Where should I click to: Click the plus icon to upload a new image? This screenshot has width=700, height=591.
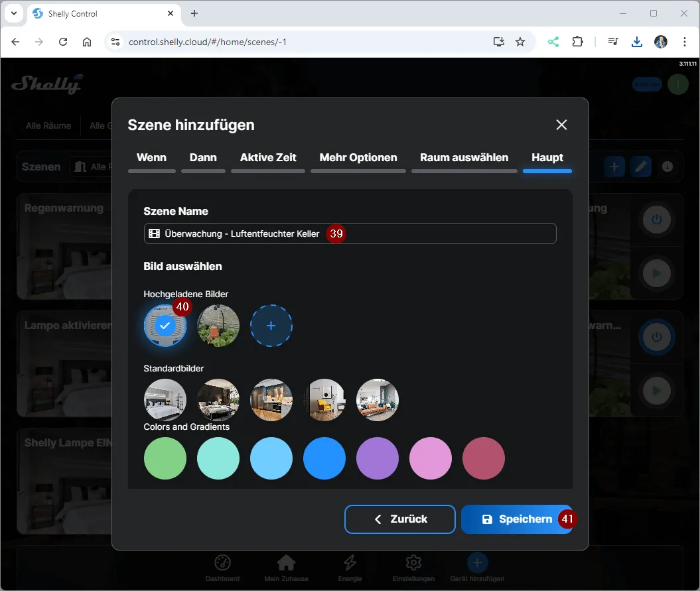(271, 326)
